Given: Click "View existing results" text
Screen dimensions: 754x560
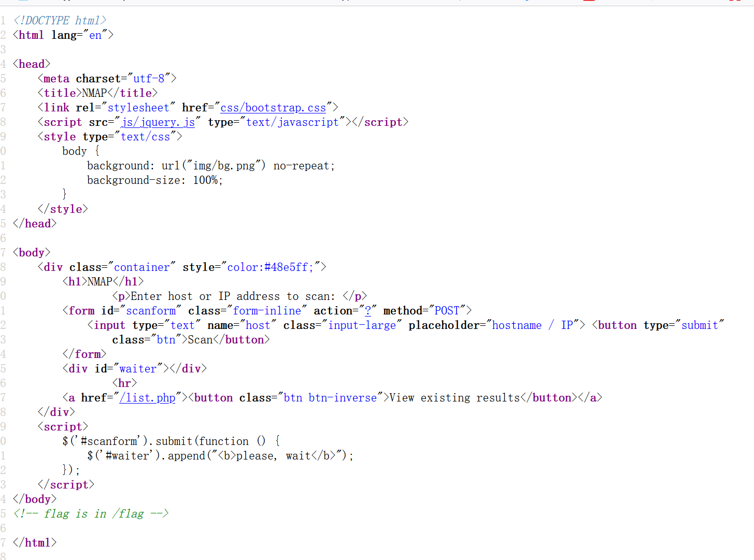Looking at the screenshot, I should click(x=454, y=398).
